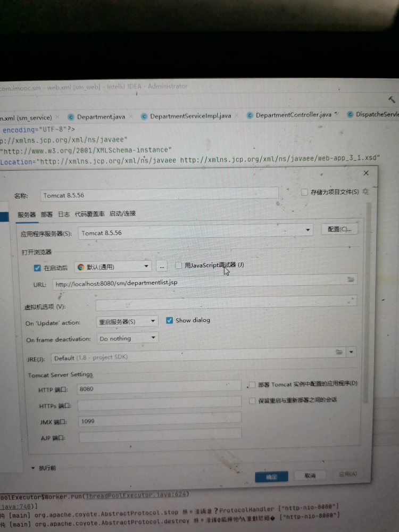Close the DepartmentServiceImpl.java editor tab
The image size is (399, 532).
237,115
